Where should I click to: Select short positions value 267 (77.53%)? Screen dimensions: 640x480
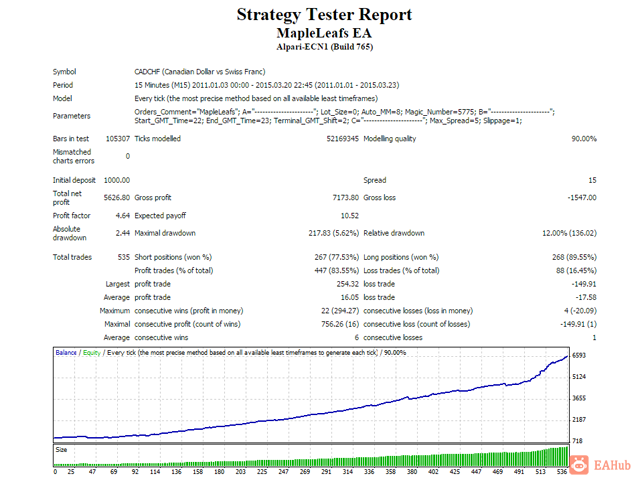pyautogui.click(x=337, y=257)
